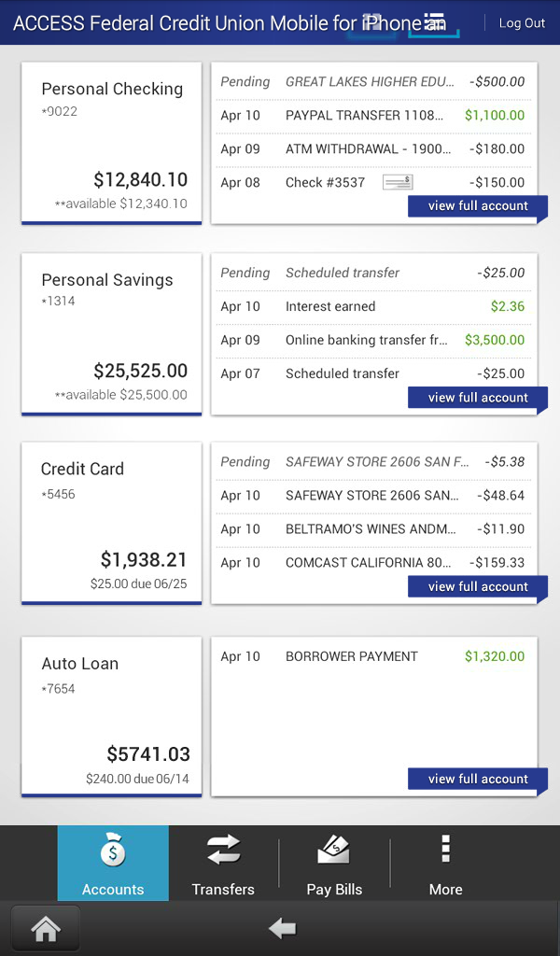
Task: Select the PAYPAL TRANSFER transaction row
Action: point(373,115)
